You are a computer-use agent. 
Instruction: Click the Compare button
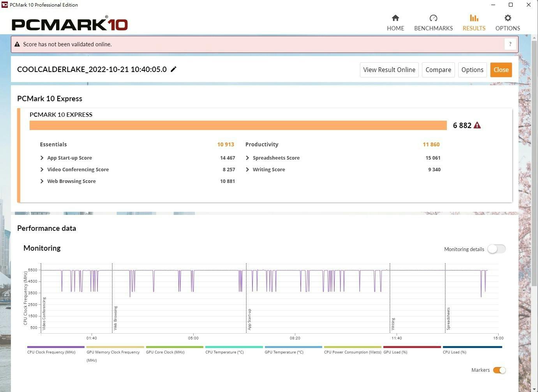point(438,70)
